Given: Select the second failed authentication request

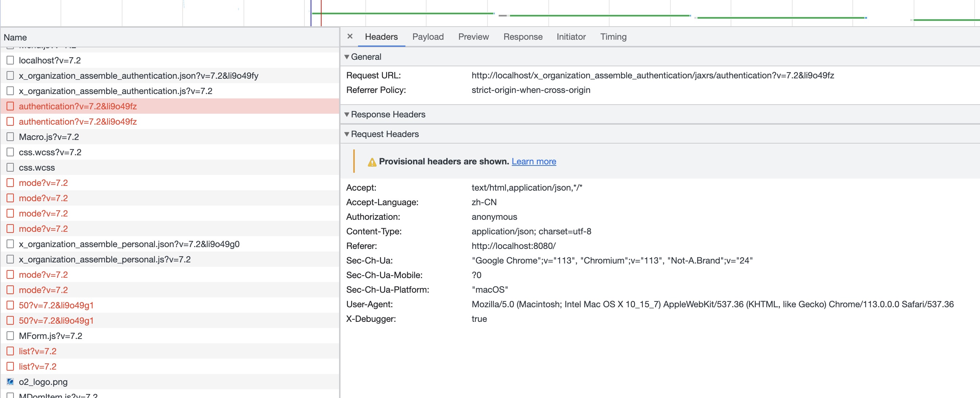Looking at the screenshot, I should coord(78,121).
